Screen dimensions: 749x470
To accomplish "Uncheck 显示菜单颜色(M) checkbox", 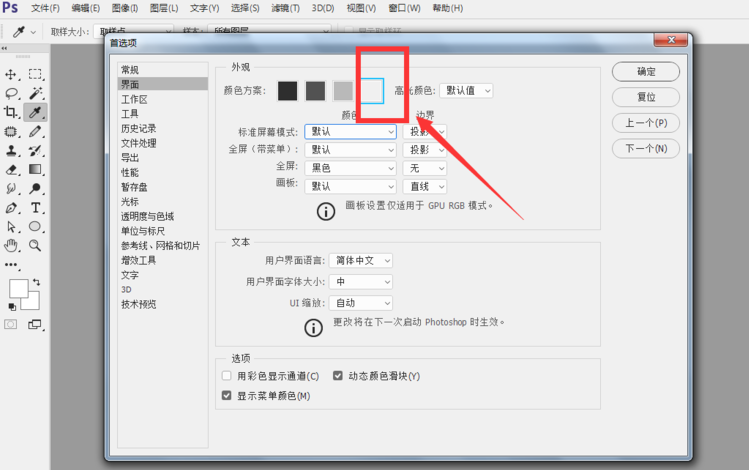I will [226, 395].
